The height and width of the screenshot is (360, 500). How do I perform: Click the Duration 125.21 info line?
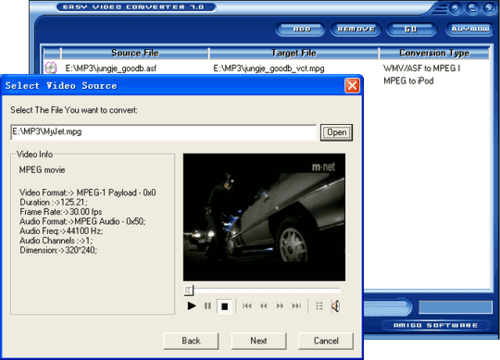tap(53, 202)
